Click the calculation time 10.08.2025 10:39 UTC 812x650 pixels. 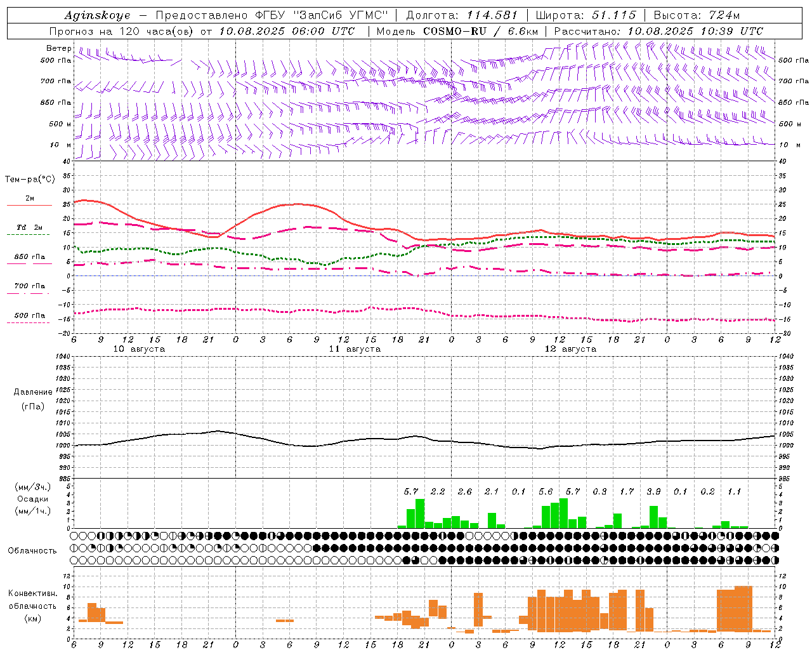pyautogui.click(x=695, y=31)
